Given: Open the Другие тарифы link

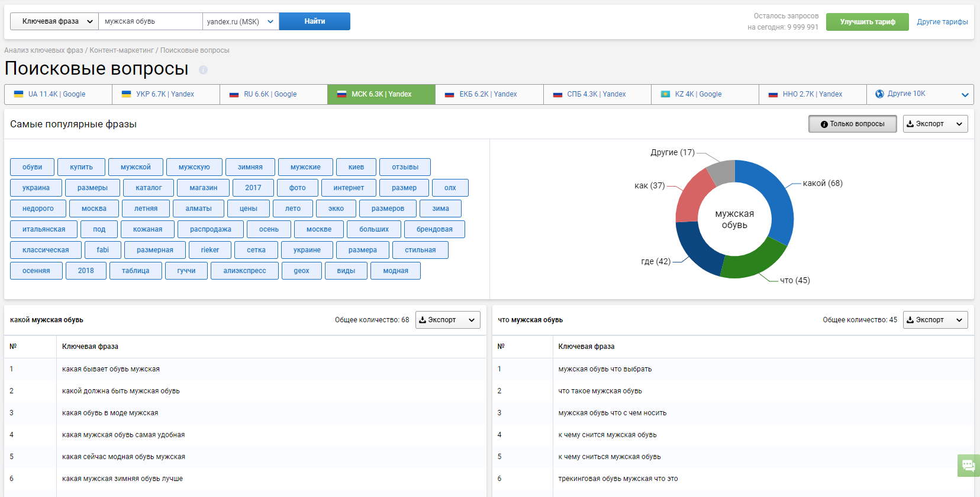Looking at the screenshot, I should pyautogui.click(x=942, y=22).
